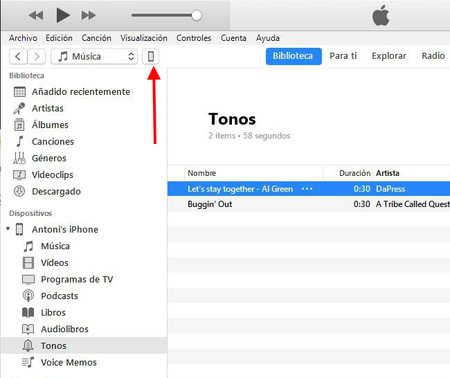450x378 pixels.
Task: Switch to the Para ti tab
Action: (343, 56)
